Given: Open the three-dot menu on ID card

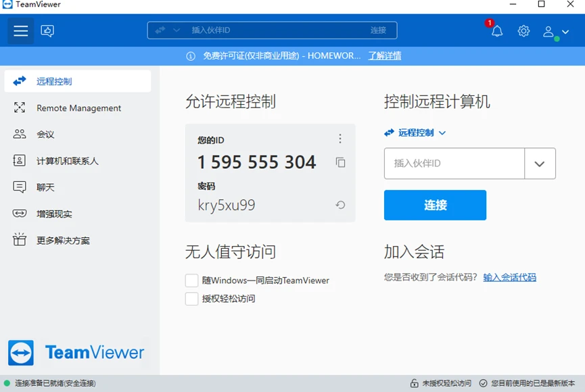Looking at the screenshot, I should coord(340,139).
